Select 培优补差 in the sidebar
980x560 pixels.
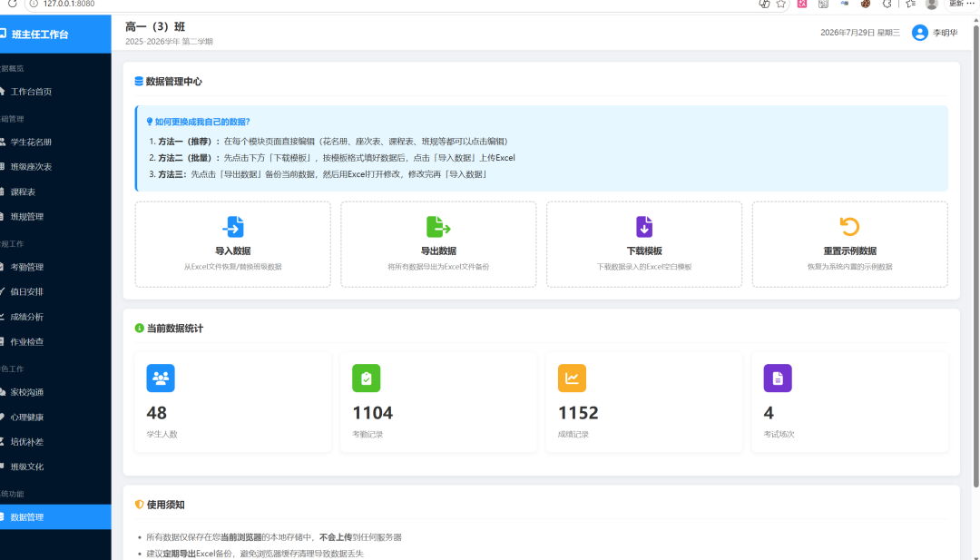coord(55,442)
